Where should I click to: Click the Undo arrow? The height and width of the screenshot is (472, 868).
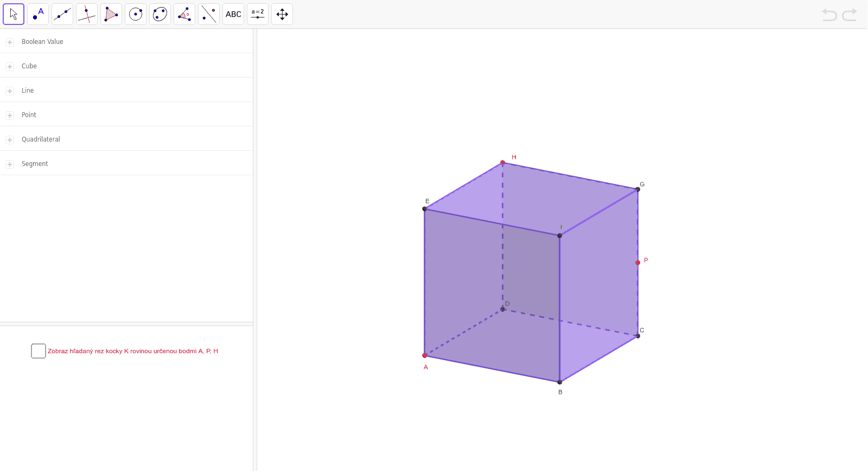pos(829,15)
